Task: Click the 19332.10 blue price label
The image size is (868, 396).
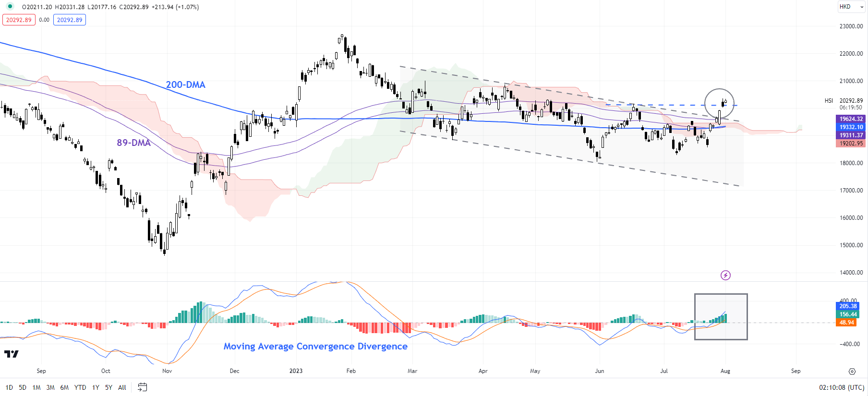Action: pos(851,127)
